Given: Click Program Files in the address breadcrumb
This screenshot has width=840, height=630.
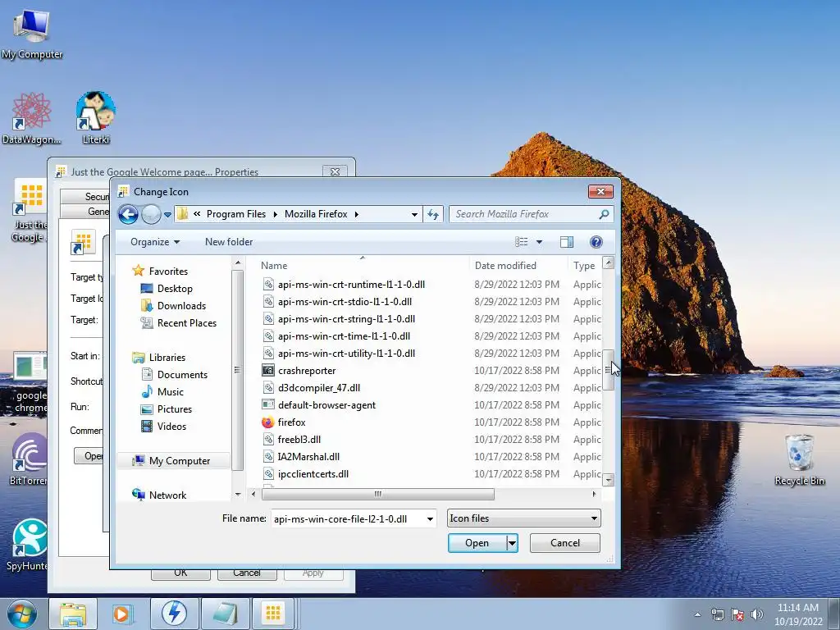Looking at the screenshot, I should coord(236,214).
